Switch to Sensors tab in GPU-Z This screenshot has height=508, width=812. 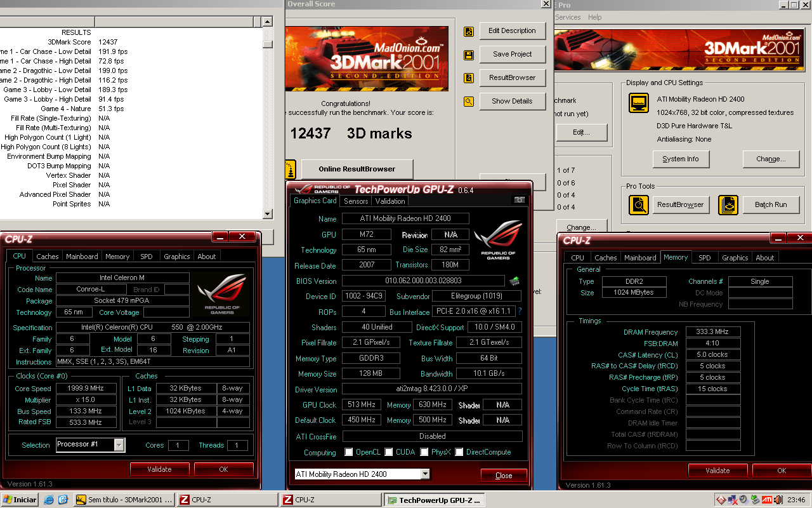[356, 201]
